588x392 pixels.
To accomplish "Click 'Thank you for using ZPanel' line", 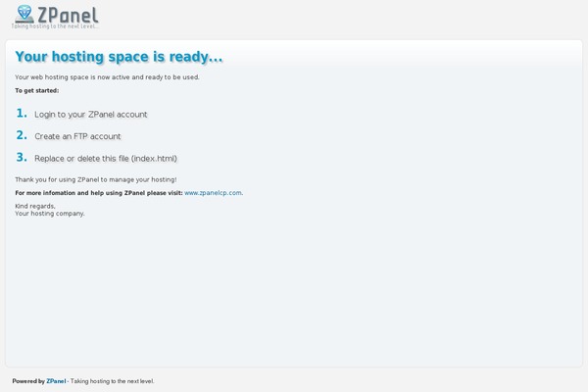I will tap(96, 179).
